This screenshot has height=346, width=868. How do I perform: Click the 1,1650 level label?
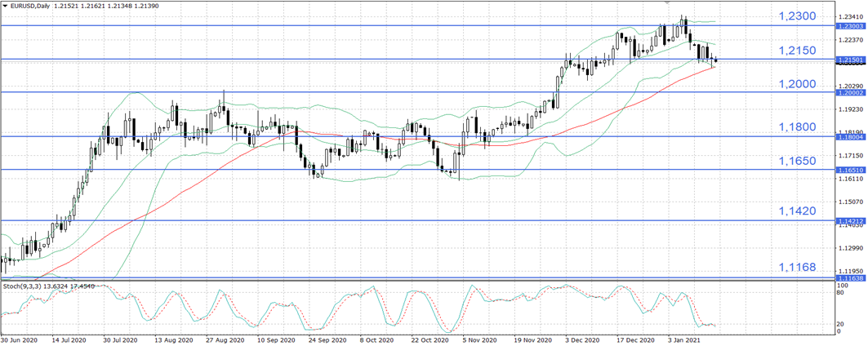[x=797, y=161]
